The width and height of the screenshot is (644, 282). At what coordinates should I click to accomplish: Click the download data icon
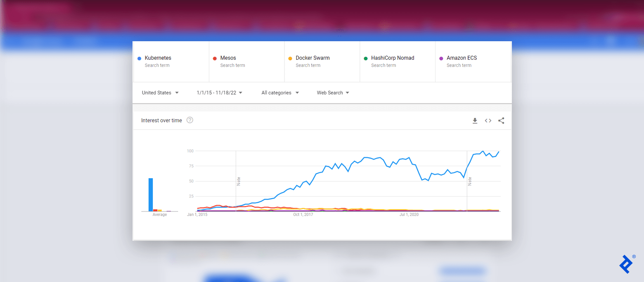tap(475, 121)
